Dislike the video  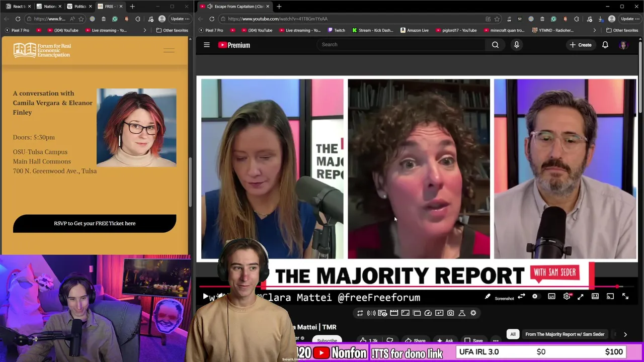point(389,340)
